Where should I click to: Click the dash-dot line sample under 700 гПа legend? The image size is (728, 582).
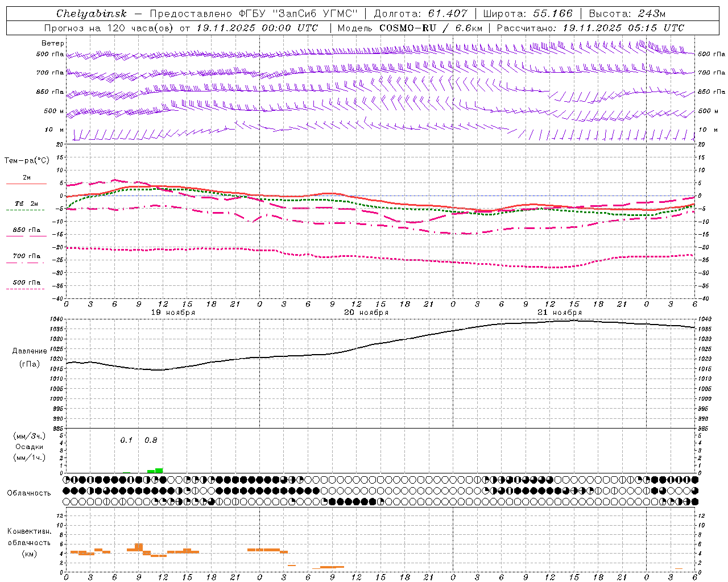26,263
